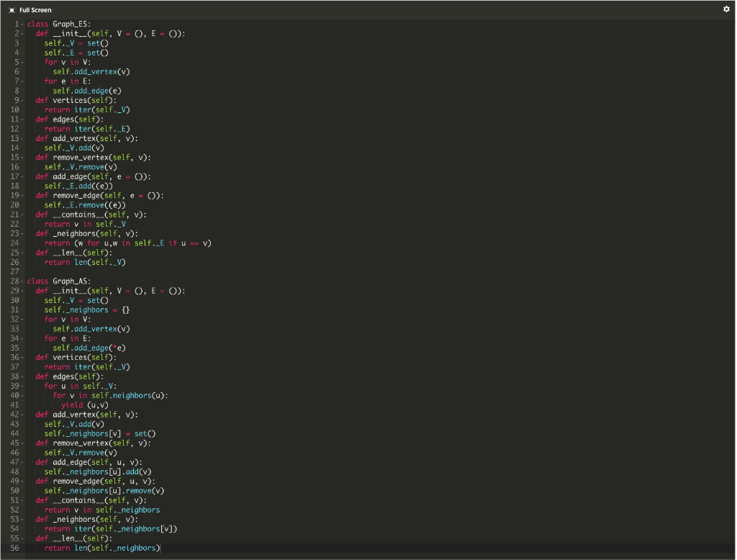
Task: Fold vertices method at line 36
Action: (x=22, y=358)
